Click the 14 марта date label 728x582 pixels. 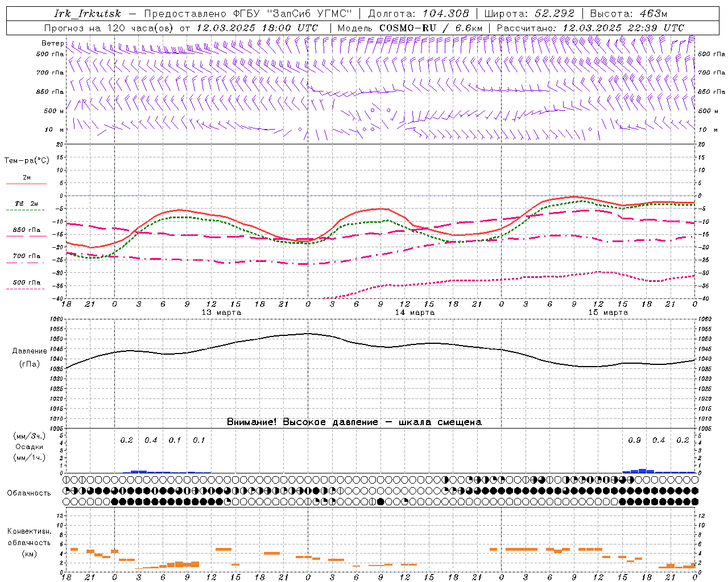click(415, 313)
